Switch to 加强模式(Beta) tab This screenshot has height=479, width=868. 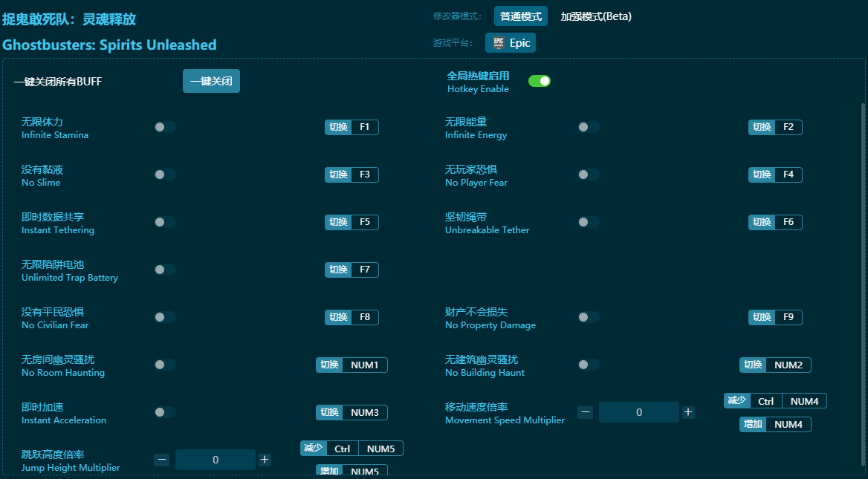point(596,16)
